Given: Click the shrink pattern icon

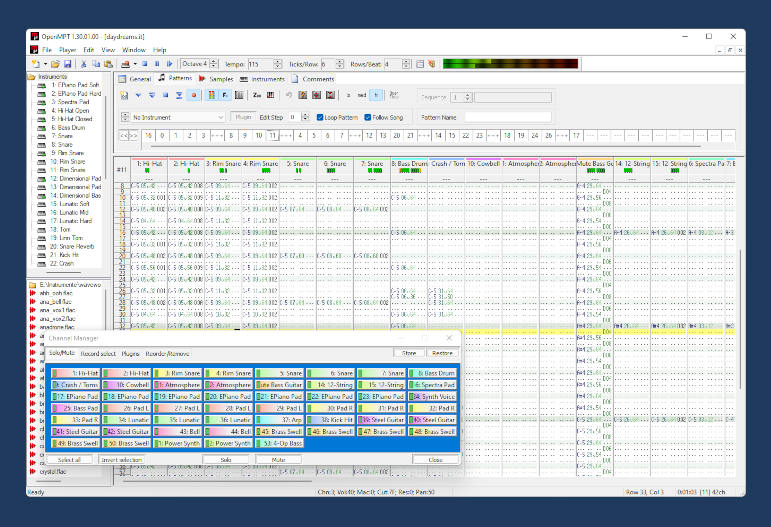Looking at the screenshot, I should pos(330,95).
